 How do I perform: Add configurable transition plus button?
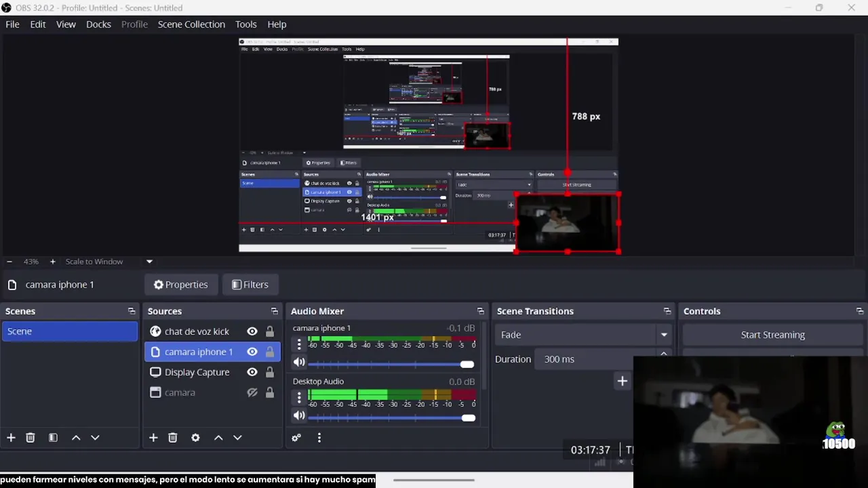point(622,381)
